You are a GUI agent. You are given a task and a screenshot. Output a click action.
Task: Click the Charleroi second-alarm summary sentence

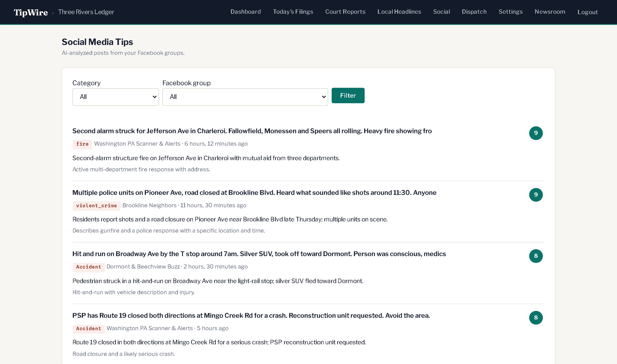206,158
